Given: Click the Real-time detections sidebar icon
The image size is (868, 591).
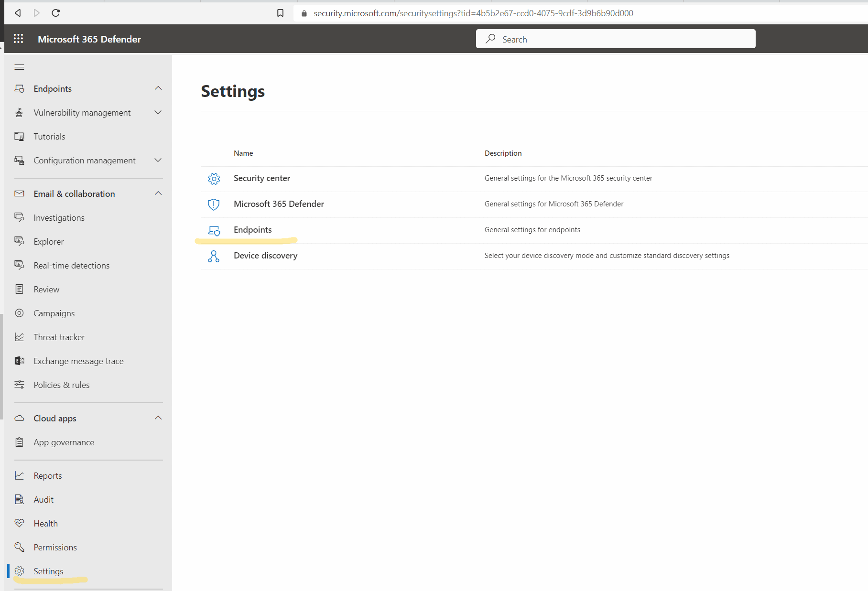Looking at the screenshot, I should pyautogui.click(x=19, y=265).
